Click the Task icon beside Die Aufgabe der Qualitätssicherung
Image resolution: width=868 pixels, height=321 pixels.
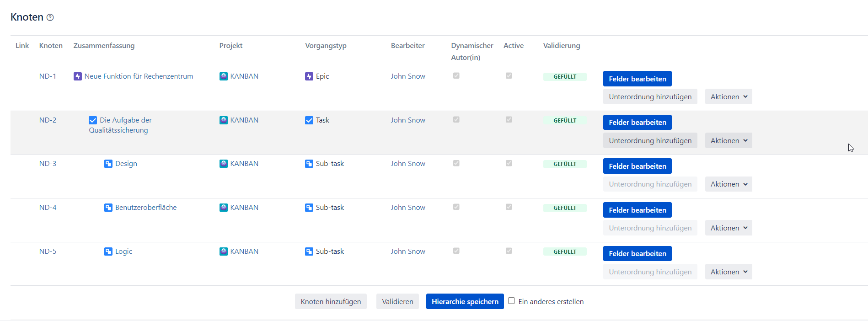coord(93,120)
